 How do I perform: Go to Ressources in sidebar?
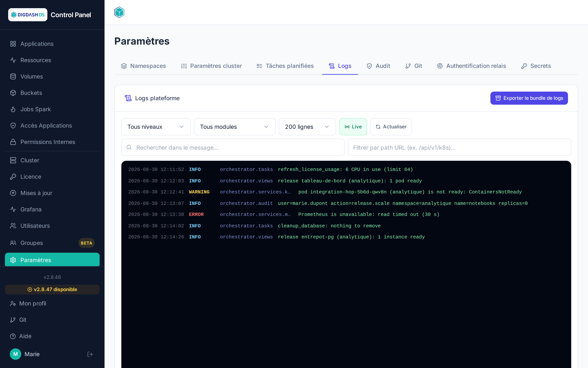point(52,60)
